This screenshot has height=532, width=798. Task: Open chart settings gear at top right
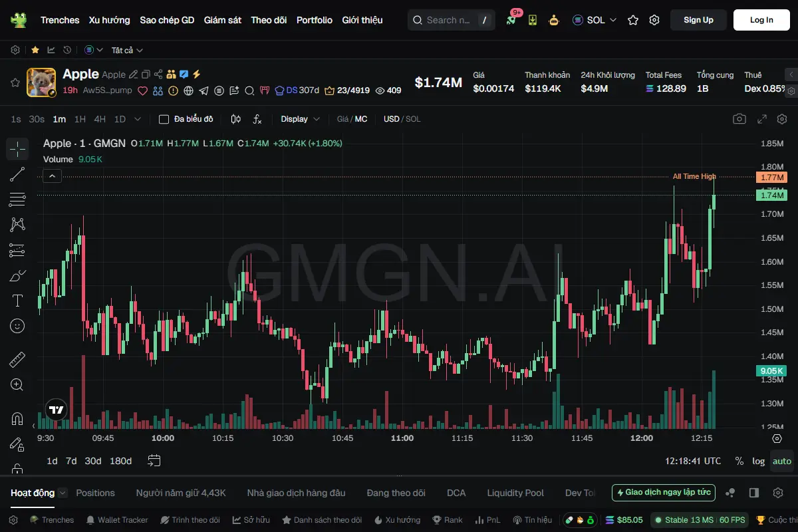(782, 119)
